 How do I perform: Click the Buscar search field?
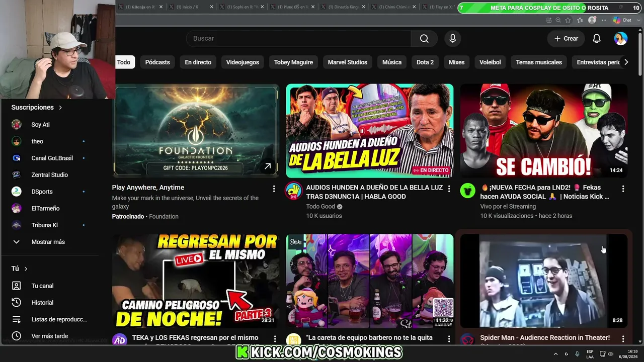point(298,39)
